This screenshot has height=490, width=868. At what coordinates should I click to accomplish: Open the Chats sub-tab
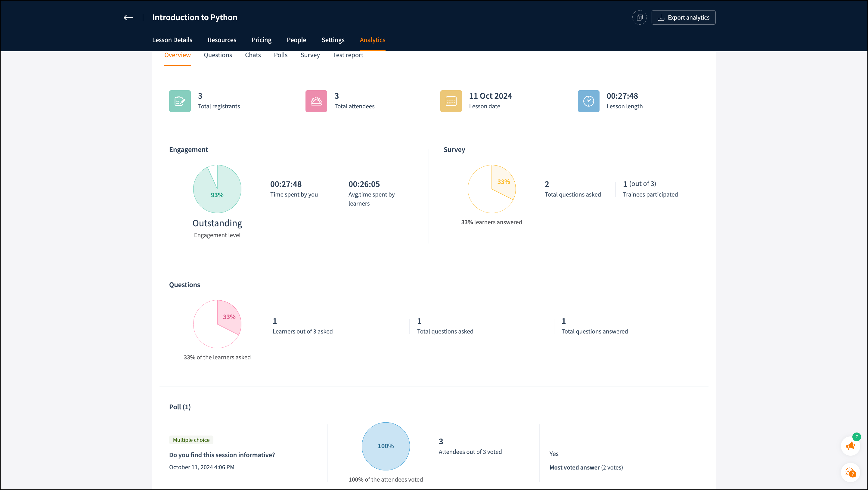tap(253, 55)
